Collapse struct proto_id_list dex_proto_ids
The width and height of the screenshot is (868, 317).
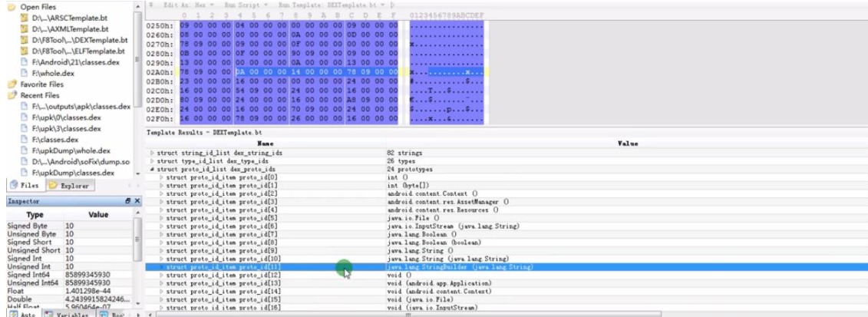(152, 169)
